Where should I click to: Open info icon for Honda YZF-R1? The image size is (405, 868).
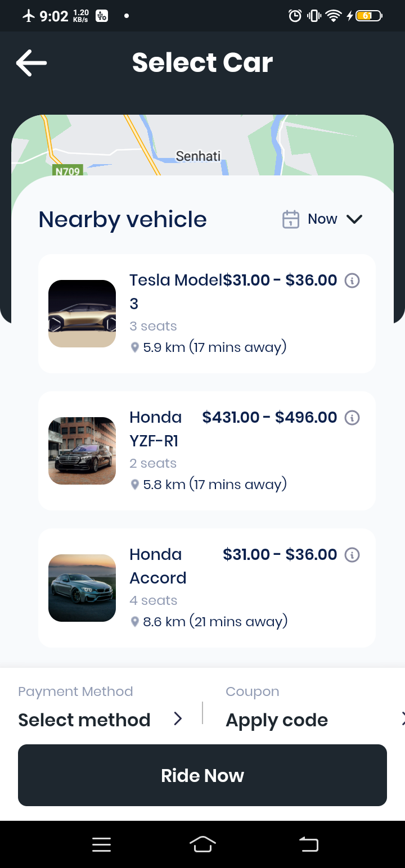[352, 417]
